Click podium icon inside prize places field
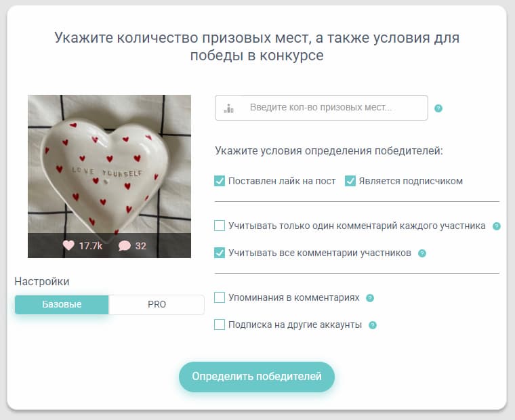Screen dimensions: 515x420 pos(228,108)
